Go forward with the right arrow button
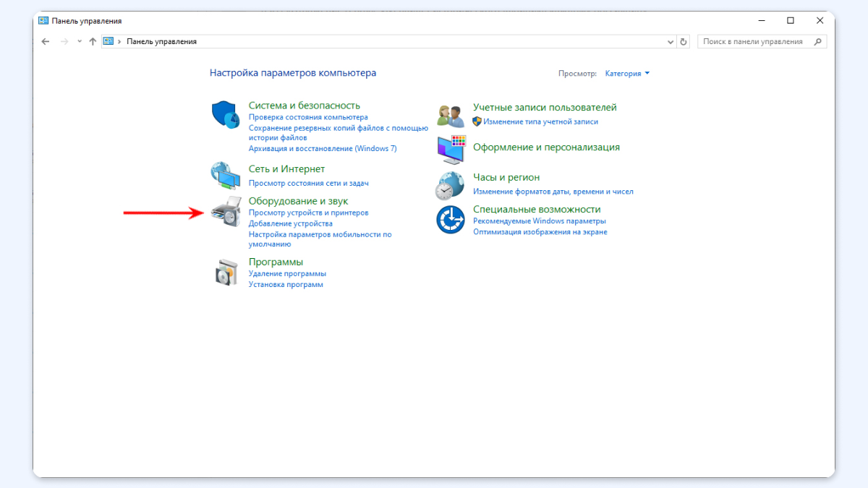The image size is (868, 488). [64, 42]
